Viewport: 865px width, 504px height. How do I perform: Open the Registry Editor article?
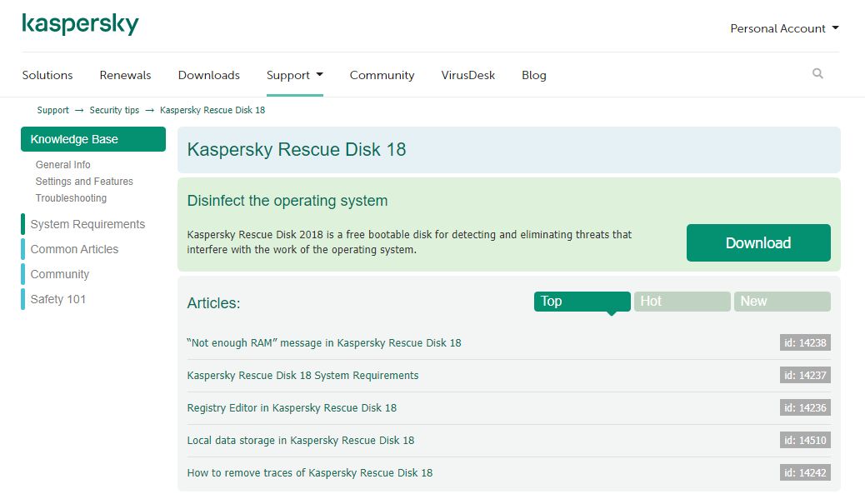click(x=292, y=408)
